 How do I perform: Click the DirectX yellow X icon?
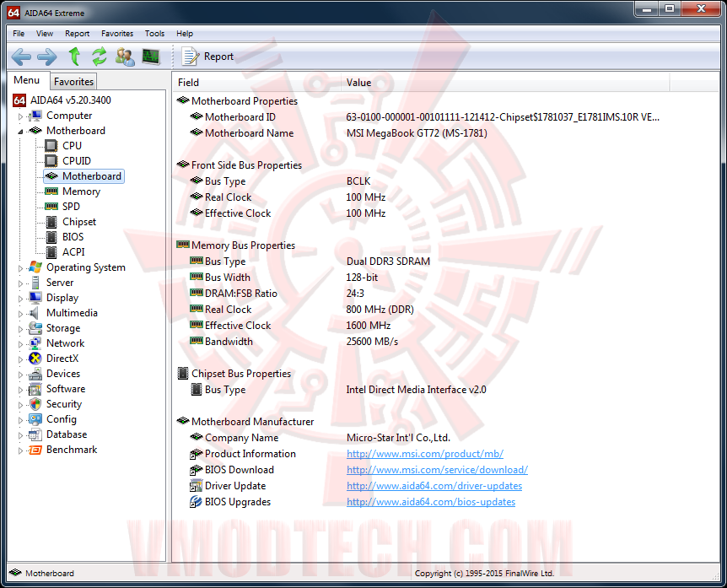coord(35,359)
